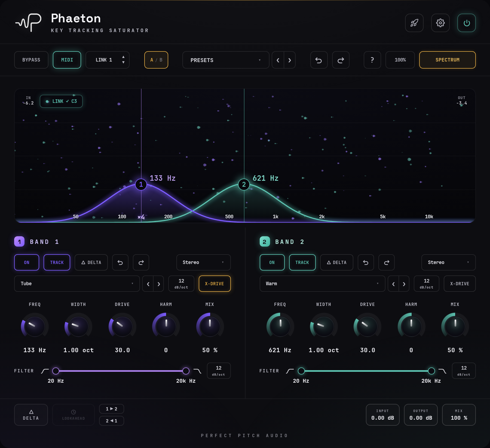Click the Band 1 purple number badge
The image size is (490, 448).
coord(19,241)
